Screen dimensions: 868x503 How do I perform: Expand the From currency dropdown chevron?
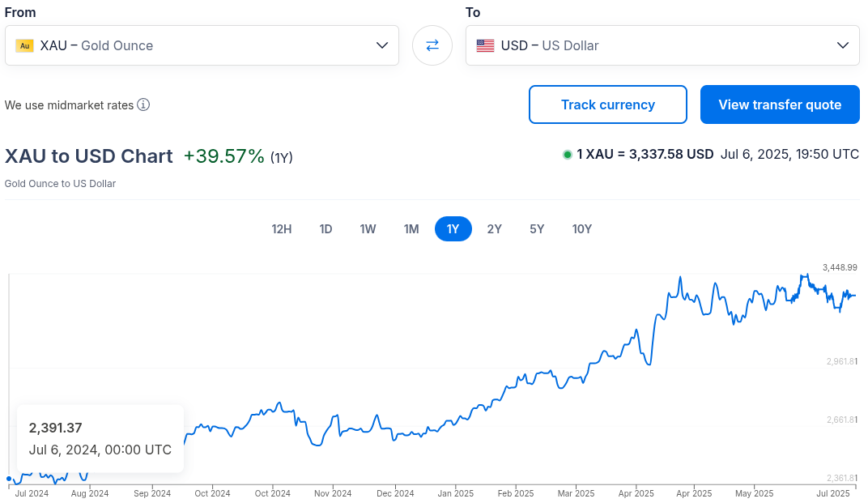(x=382, y=45)
